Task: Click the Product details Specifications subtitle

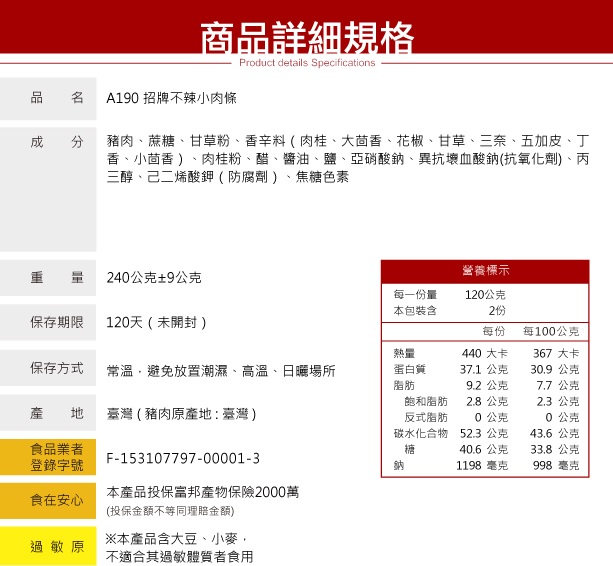Action: pyautogui.click(x=306, y=63)
